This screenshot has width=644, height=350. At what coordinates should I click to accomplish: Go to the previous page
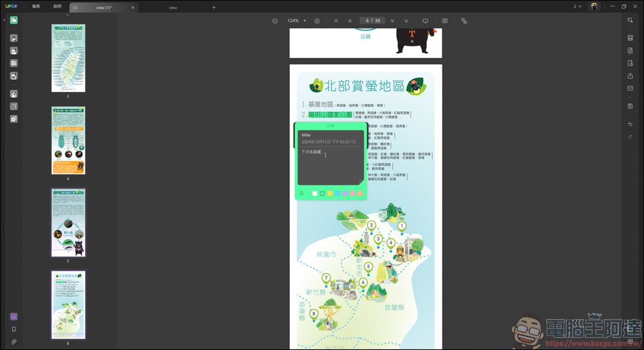point(350,21)
